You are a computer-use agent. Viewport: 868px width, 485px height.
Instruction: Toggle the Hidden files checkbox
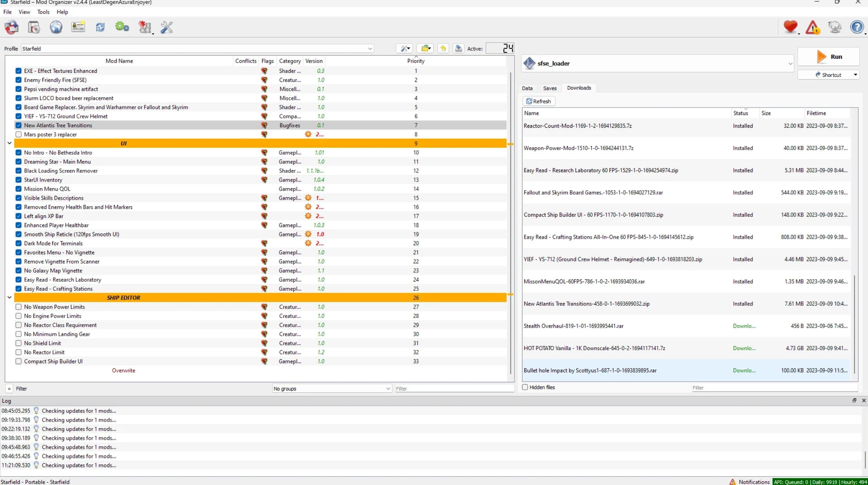pyautogui.click(x=525, y=387)
